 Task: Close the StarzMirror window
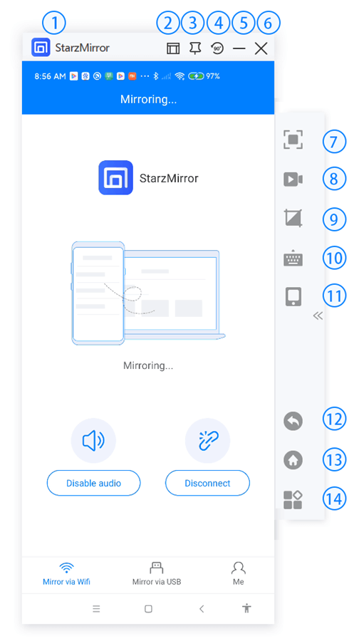coord(261,48)
